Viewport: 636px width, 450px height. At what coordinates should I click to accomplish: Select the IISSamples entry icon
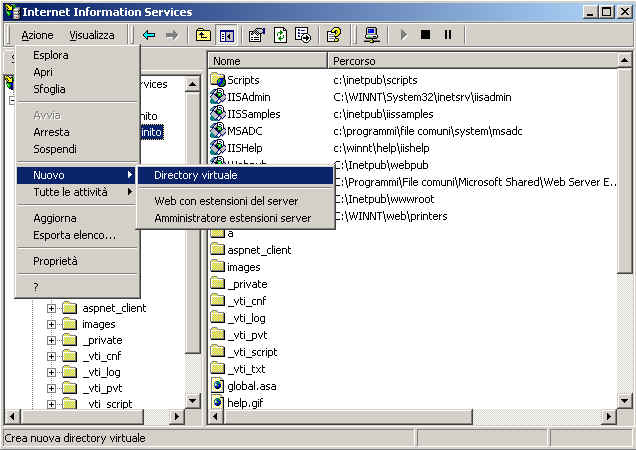(x=218, y=114)
